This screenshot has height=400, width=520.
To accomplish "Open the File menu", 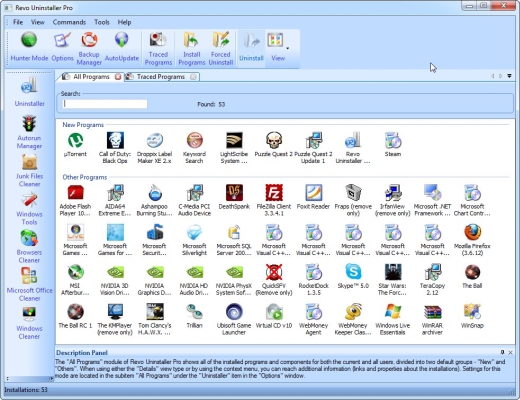I will [x=18, y=22].
